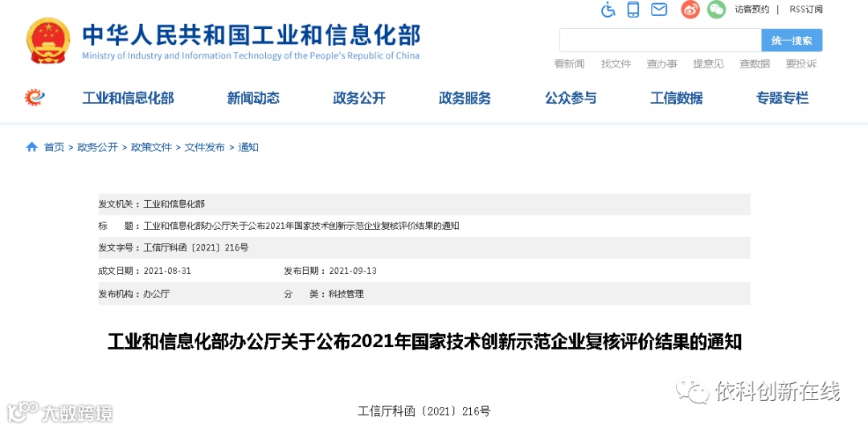Click the national emblem logo
The width and height of the screenshot is (868, 429).
[49, 40]
